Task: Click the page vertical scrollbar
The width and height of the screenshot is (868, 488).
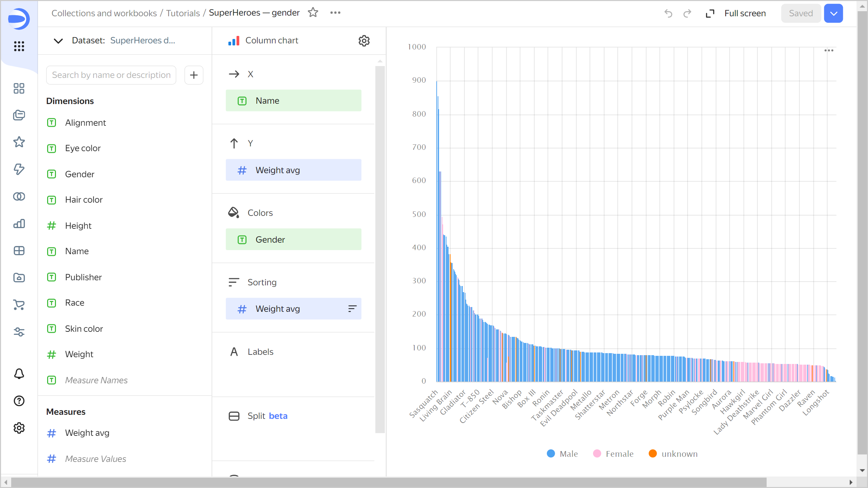Action: pos(862,232)
